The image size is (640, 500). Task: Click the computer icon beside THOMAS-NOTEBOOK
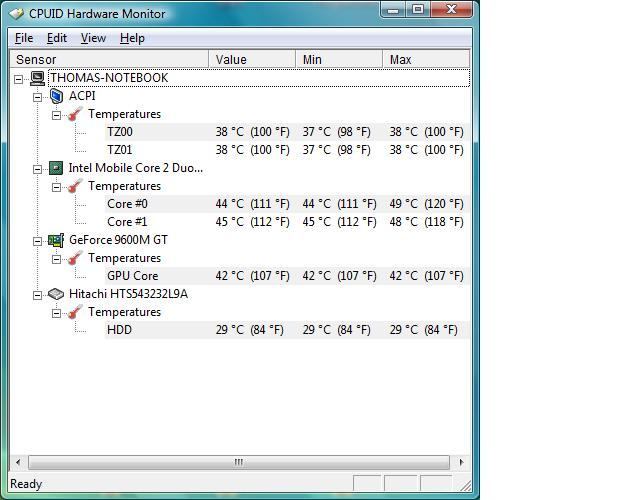[x=38, y=78]
